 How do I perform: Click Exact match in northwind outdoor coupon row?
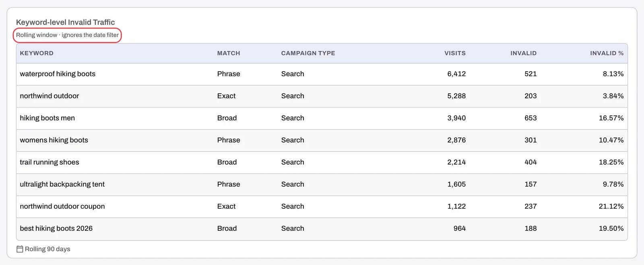(226, 206)
